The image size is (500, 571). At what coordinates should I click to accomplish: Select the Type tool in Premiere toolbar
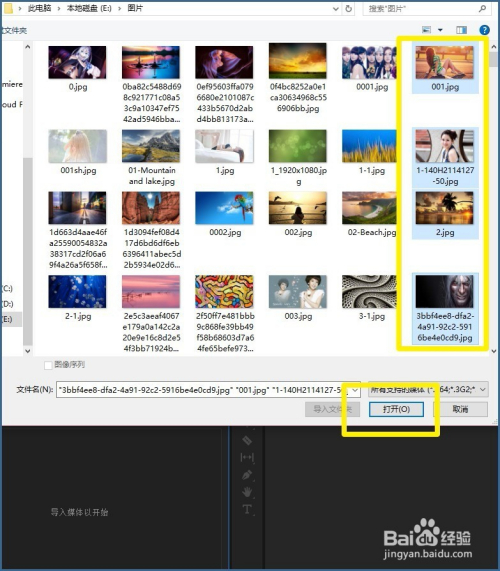247,509
